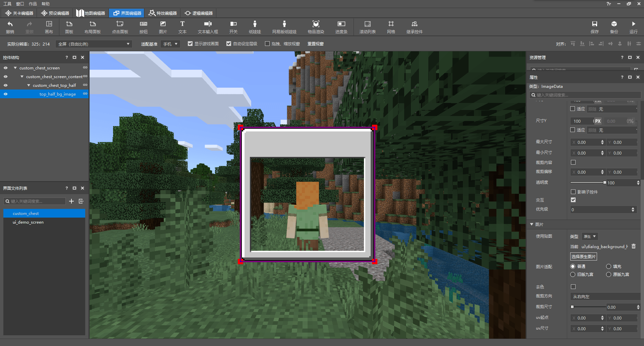Open the texture 类型 原生 dropdown
This screenshot has height=346, width=644.
(590, 236)
